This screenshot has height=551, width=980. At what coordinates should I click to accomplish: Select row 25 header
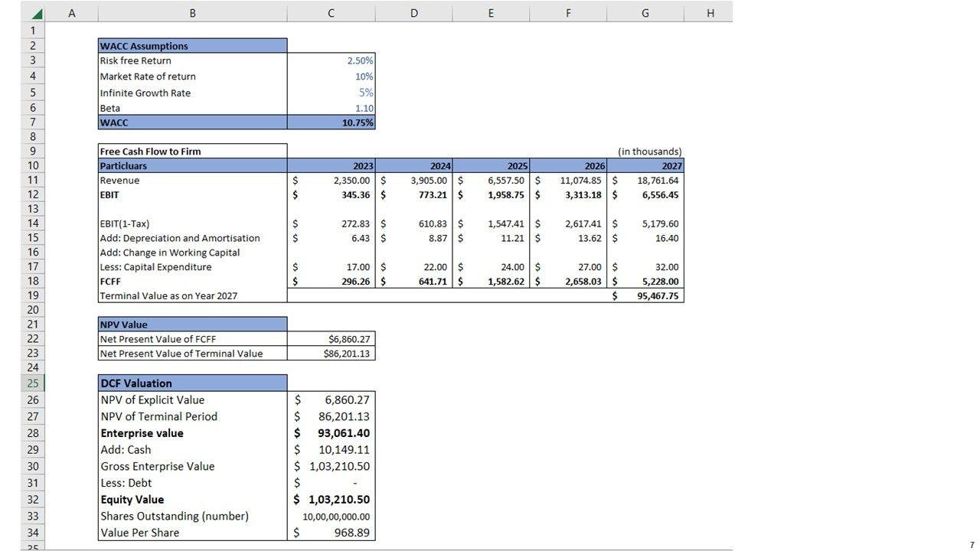tap(33, 383)
